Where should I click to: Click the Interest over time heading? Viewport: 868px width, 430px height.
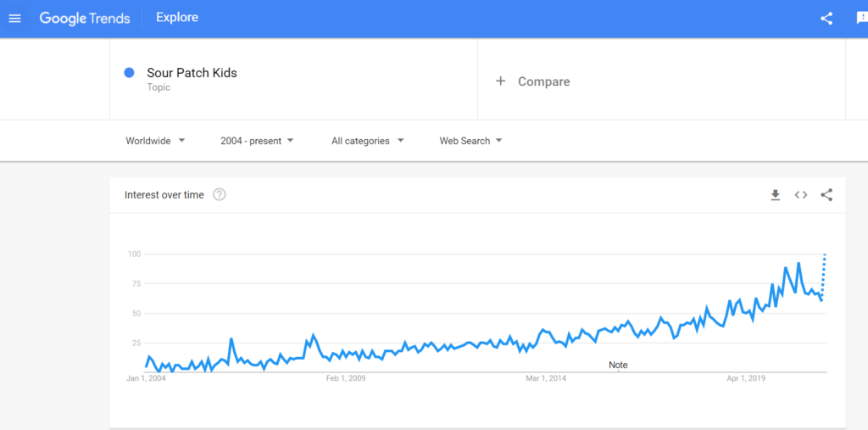164,195
